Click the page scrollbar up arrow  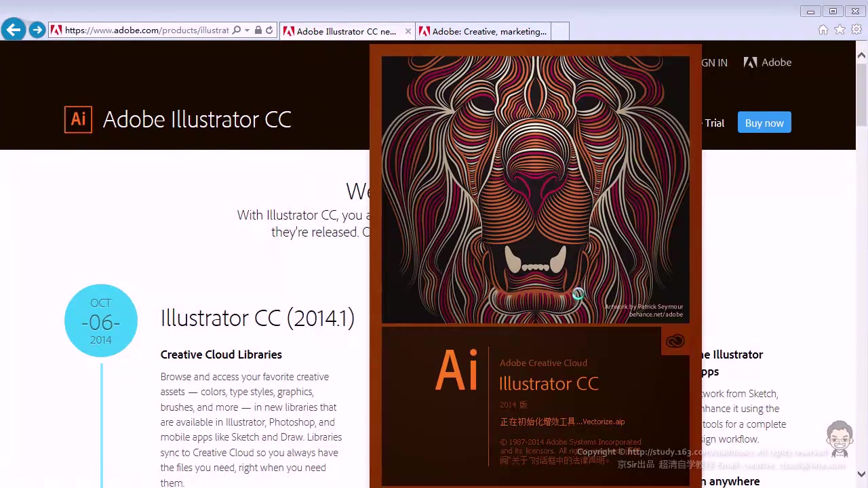(862, 56)
